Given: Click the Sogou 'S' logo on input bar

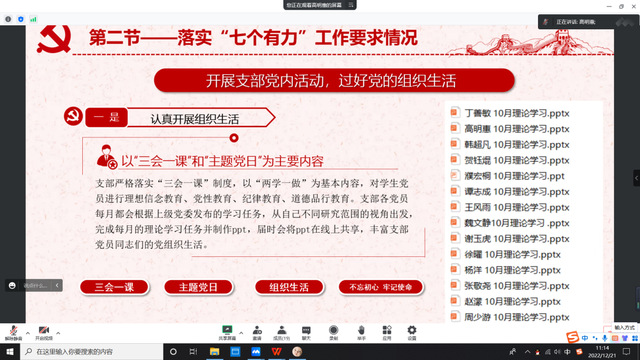Looking at the screenshot, I should point(573,337).
